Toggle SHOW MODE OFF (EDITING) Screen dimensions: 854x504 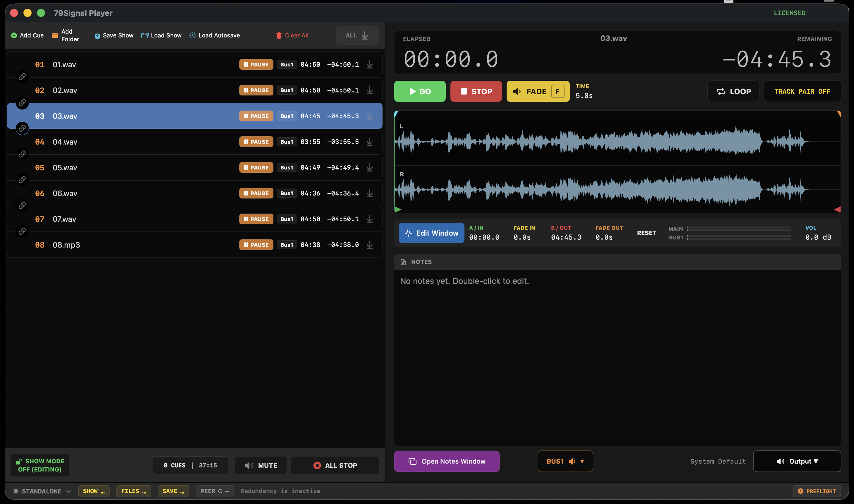40,465
